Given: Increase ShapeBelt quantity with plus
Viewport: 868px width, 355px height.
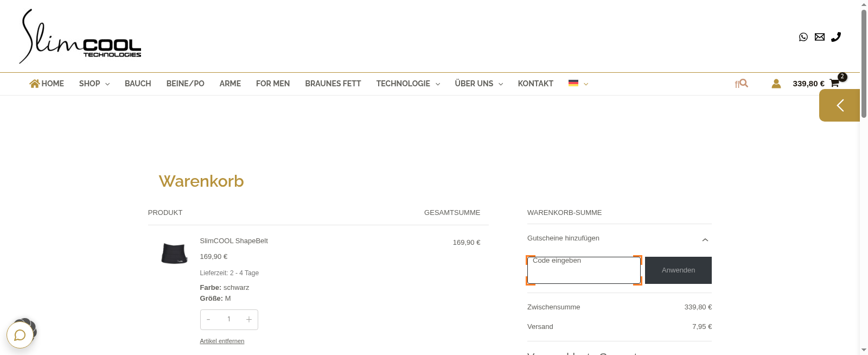Looking at the screenshot, I should (x=248, y=320).
